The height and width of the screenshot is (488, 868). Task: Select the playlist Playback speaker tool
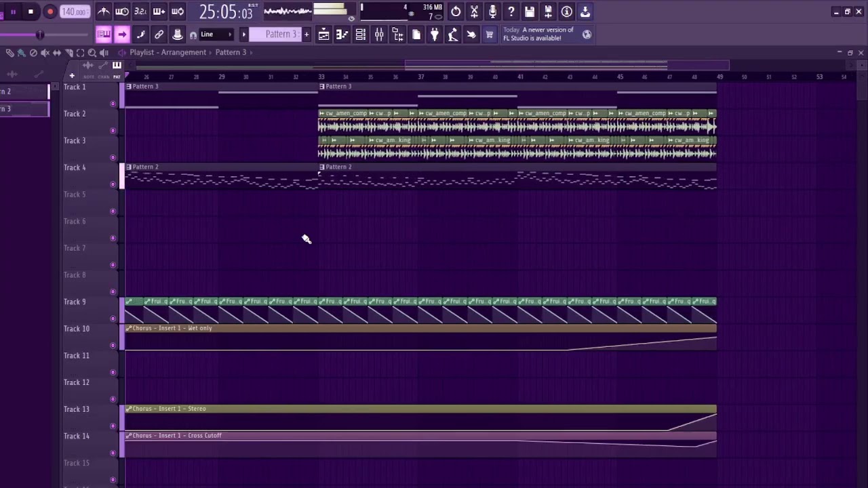pyautogui.click(x=104, y=52)
